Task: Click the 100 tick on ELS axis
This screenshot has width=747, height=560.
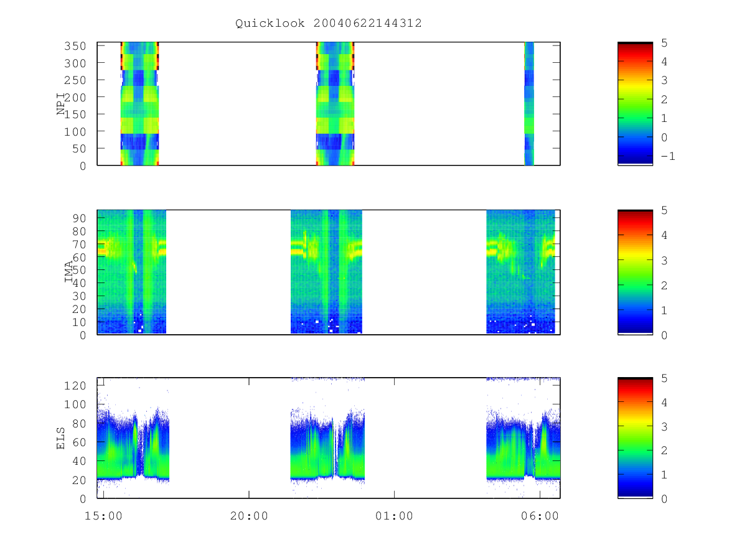Action: (x=77, y=404)
